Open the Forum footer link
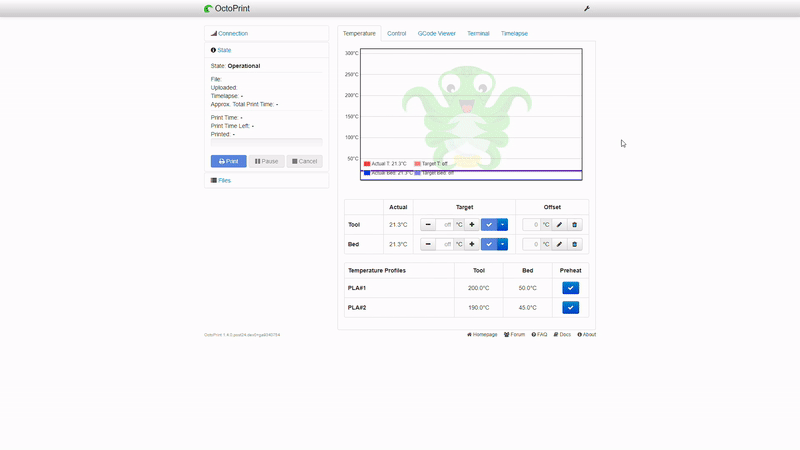This screenshot has width=800, height=450. (x=514, y=335)
